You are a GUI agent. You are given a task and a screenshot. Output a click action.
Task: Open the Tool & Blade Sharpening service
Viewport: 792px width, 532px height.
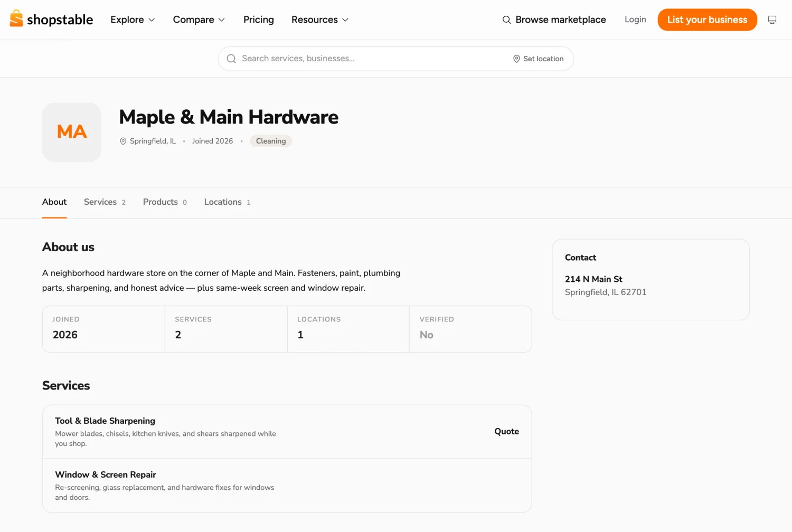pyautogui.click(x=287, y=432)
